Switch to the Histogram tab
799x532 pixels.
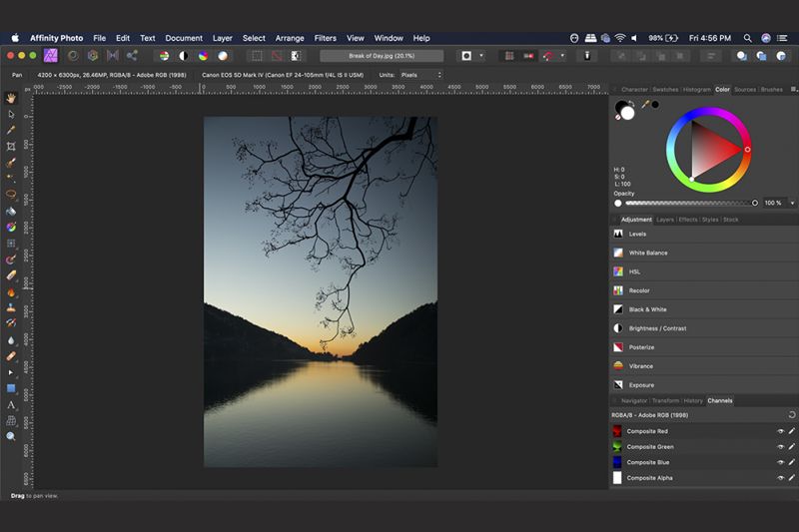tap(696, 90)
